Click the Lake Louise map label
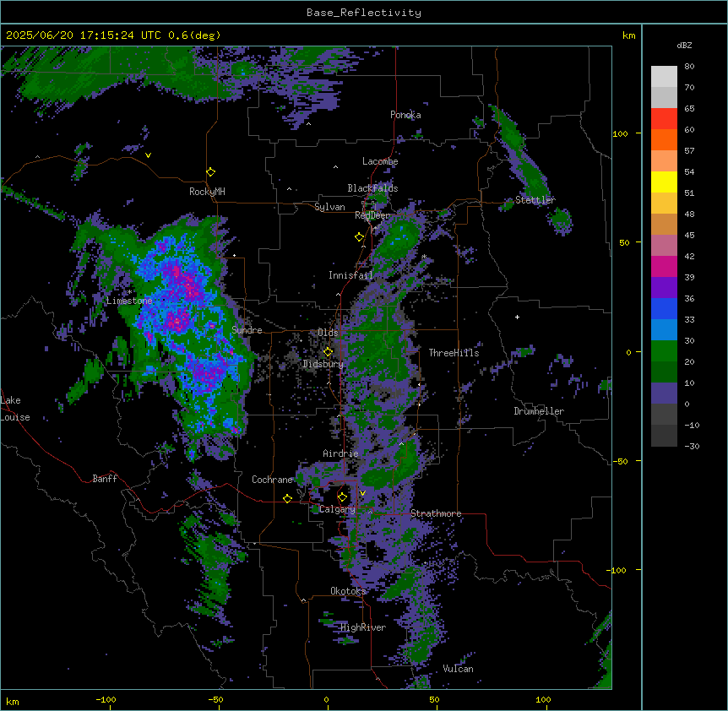 (15, 409)
